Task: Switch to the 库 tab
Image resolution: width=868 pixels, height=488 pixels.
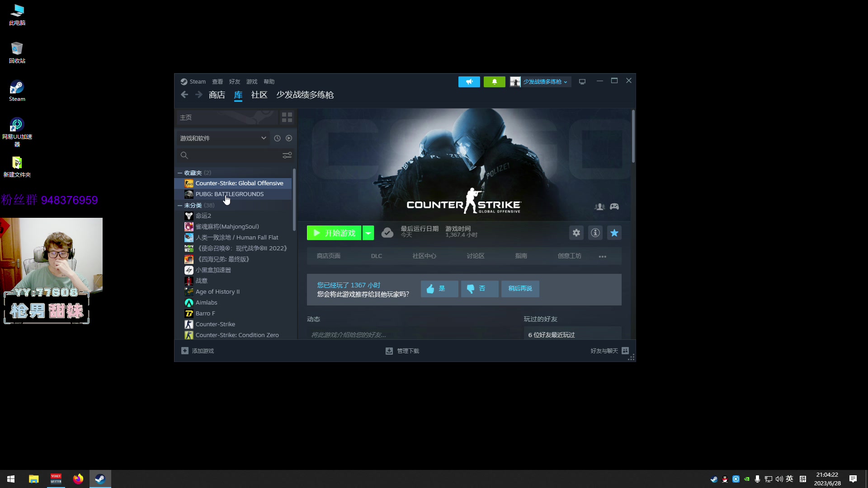Action: pos(238,95)
